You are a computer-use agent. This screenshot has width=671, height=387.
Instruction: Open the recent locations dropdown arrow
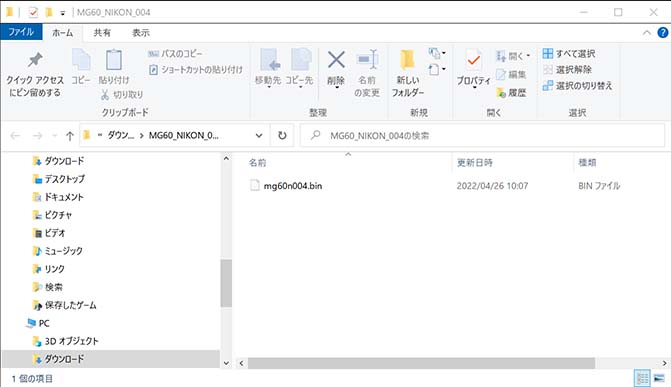pos(54,136)
